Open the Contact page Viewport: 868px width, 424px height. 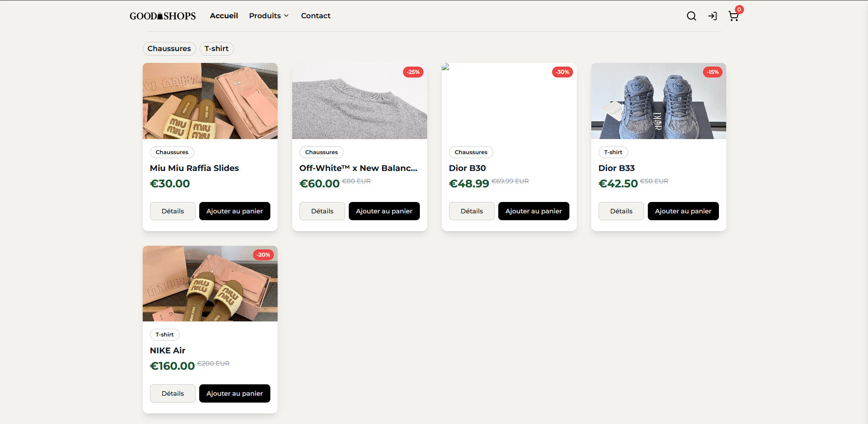[315, 16]
